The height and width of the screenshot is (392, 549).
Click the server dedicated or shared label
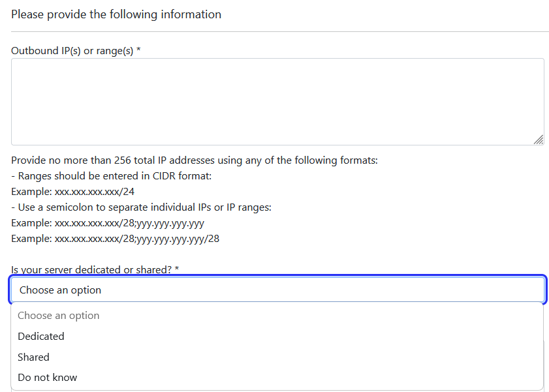point(91,269)
